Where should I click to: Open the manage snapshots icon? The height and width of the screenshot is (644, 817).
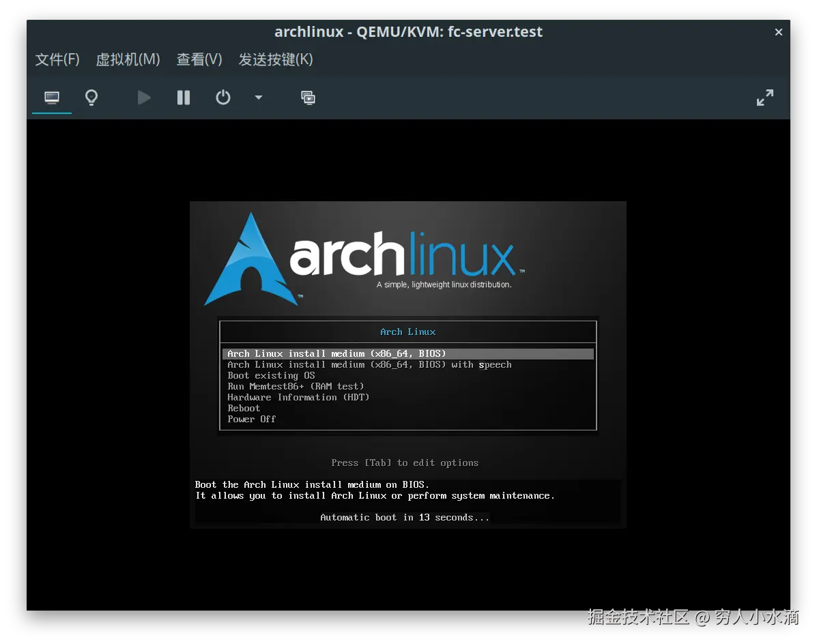point(308,98)
